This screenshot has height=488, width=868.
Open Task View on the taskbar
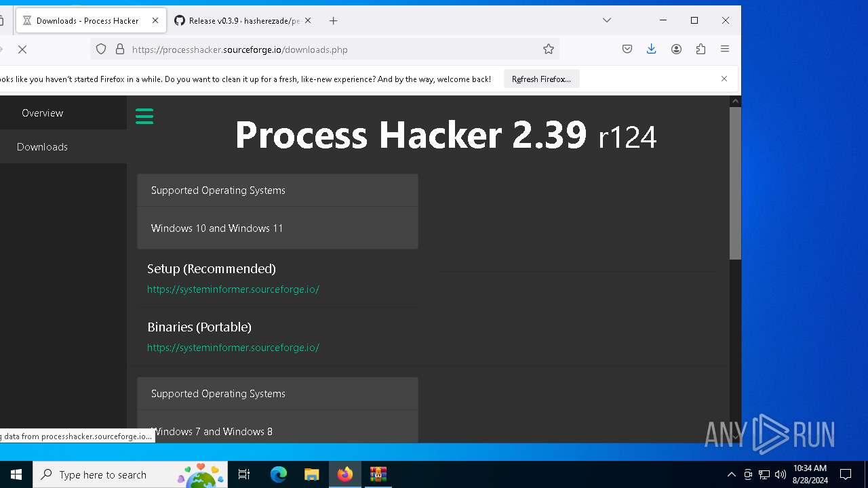(244, 474)
